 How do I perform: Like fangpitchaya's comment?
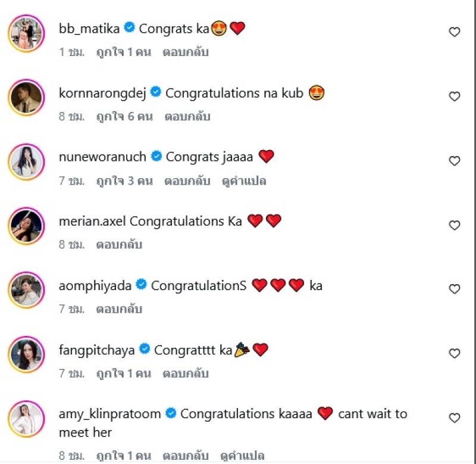pos(454,354)
